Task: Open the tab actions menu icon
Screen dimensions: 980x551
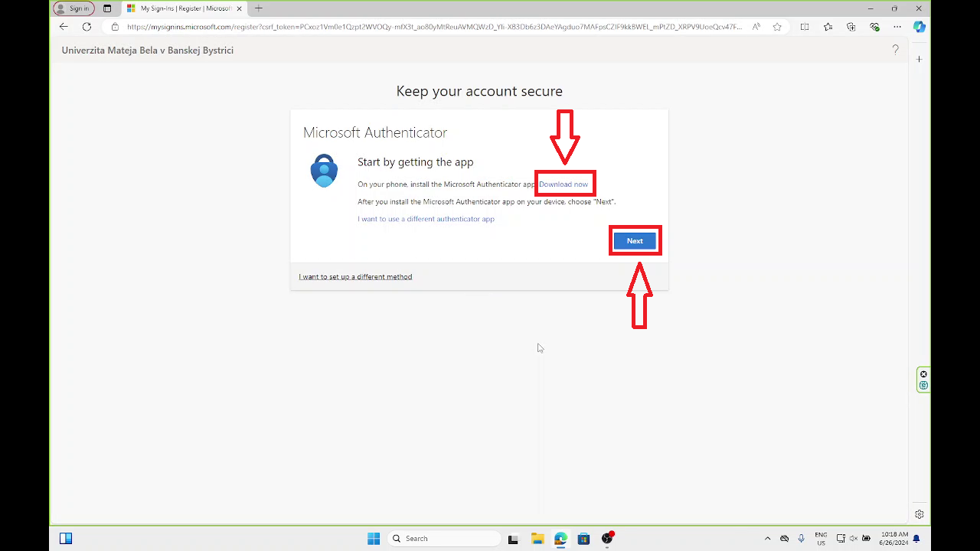Action: tap(107, 8)
